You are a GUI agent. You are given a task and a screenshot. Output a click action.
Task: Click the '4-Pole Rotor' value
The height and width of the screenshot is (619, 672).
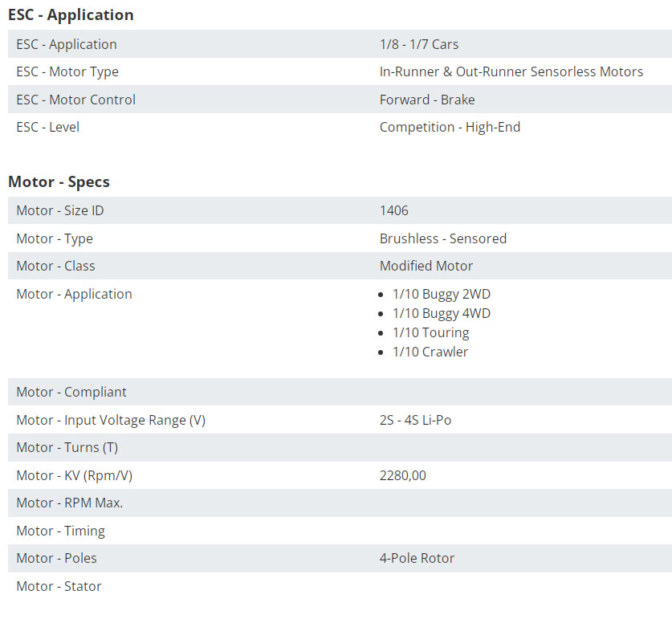[417, 558]
